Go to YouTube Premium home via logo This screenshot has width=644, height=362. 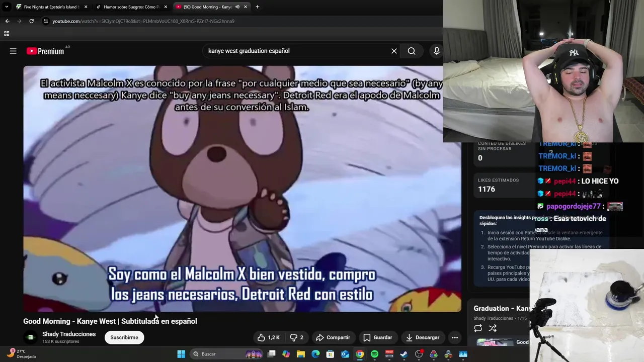46,51
